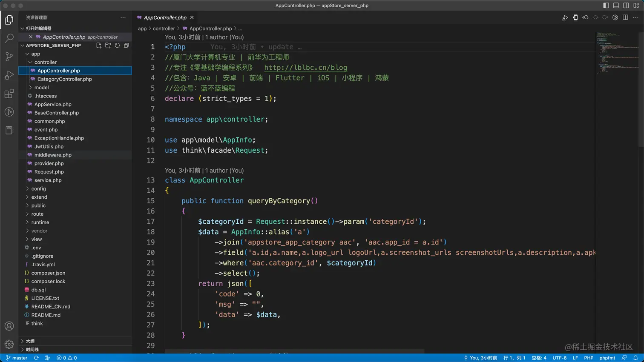This screenshot has width=644, height=362.
Task: Toggle the primary sidebar layout icon
Action: tap(606, 6)
